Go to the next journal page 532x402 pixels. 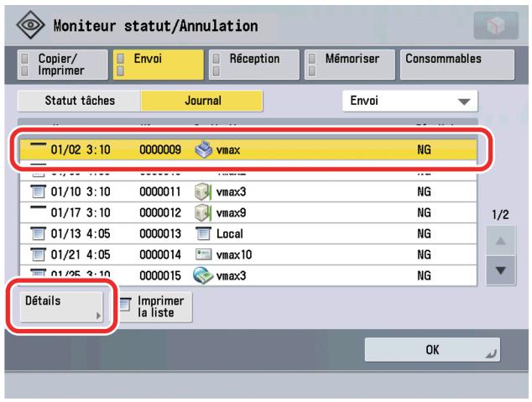[x=501, y=270]
